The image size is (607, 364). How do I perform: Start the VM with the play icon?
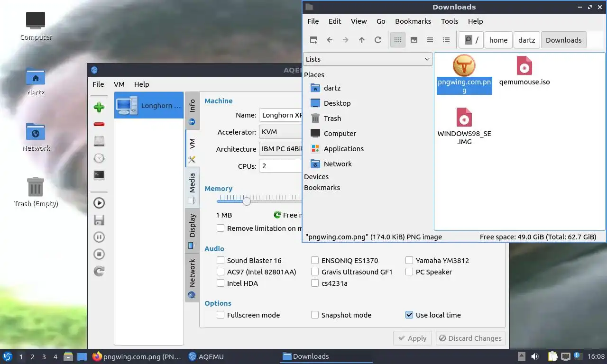click(x=99, y=203)
